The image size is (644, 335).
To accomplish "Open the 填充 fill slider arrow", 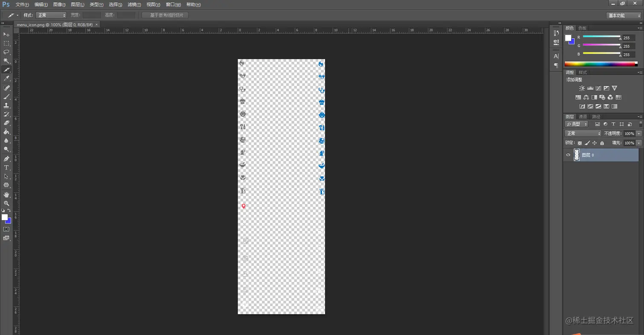I will pos(639,143).
